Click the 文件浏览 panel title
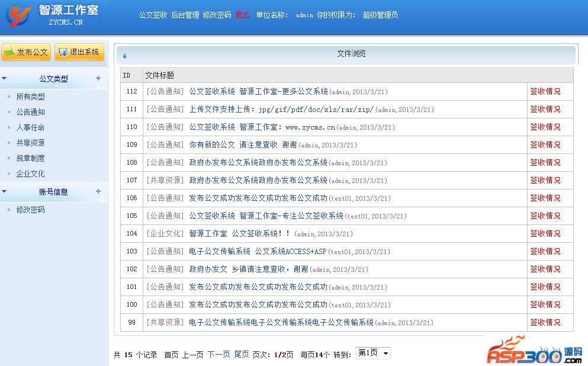Screen dimensions: 588x366 click(351, 54)
